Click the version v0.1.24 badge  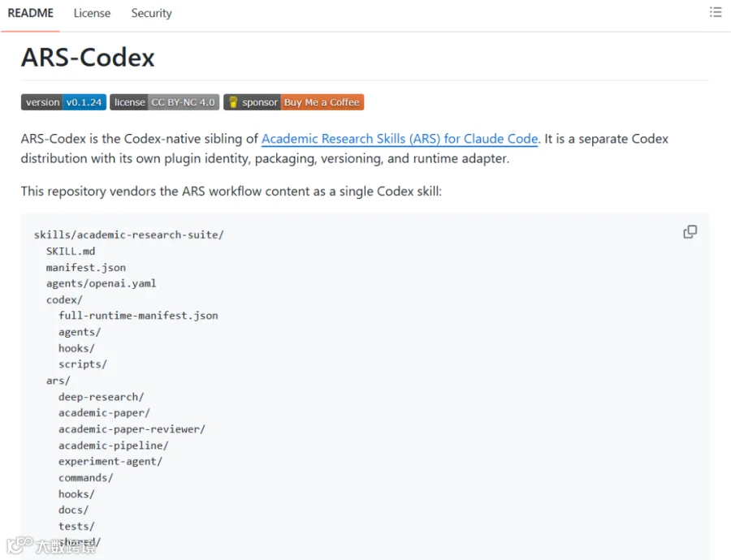click(x=63, y=102)
